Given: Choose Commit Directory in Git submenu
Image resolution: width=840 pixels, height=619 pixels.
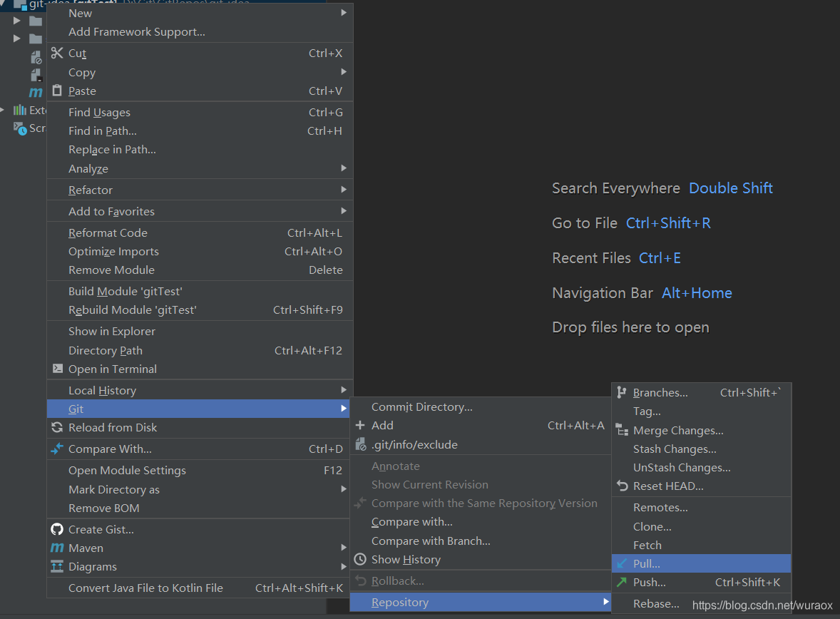Looking at the screenshot, I should (481, 406).
